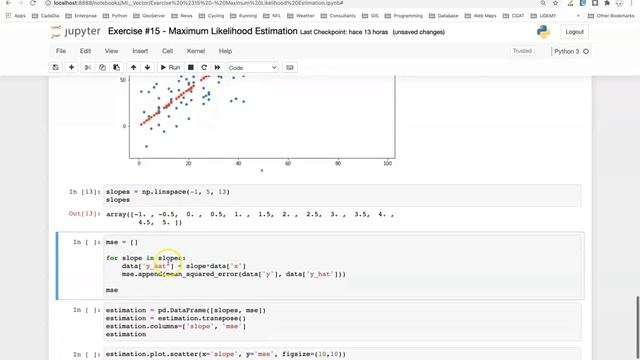Open the cell type Code dropdown

tap(252, 68)
